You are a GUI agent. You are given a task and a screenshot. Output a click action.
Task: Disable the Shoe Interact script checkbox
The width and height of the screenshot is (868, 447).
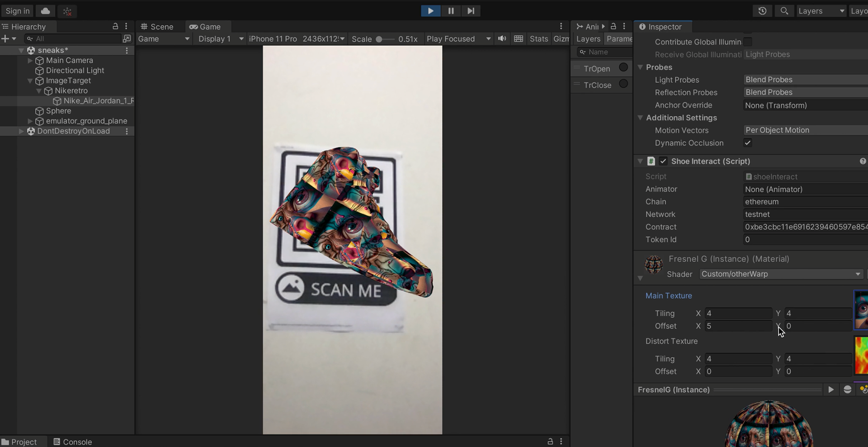coord(663,161)
